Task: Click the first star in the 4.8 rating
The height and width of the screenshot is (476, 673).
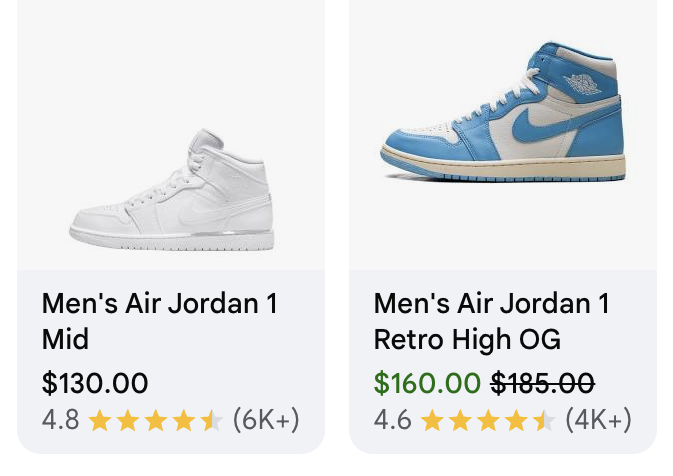Action: (x=99, y=420)
